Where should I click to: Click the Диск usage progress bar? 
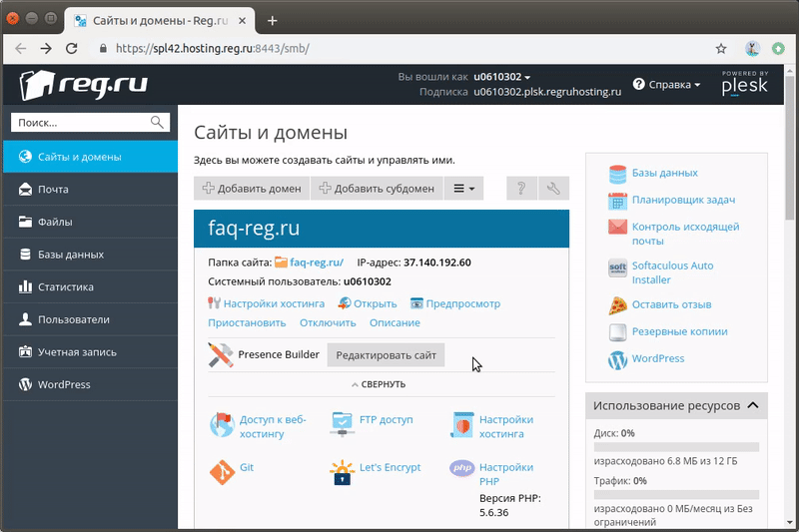click(676, 447)
